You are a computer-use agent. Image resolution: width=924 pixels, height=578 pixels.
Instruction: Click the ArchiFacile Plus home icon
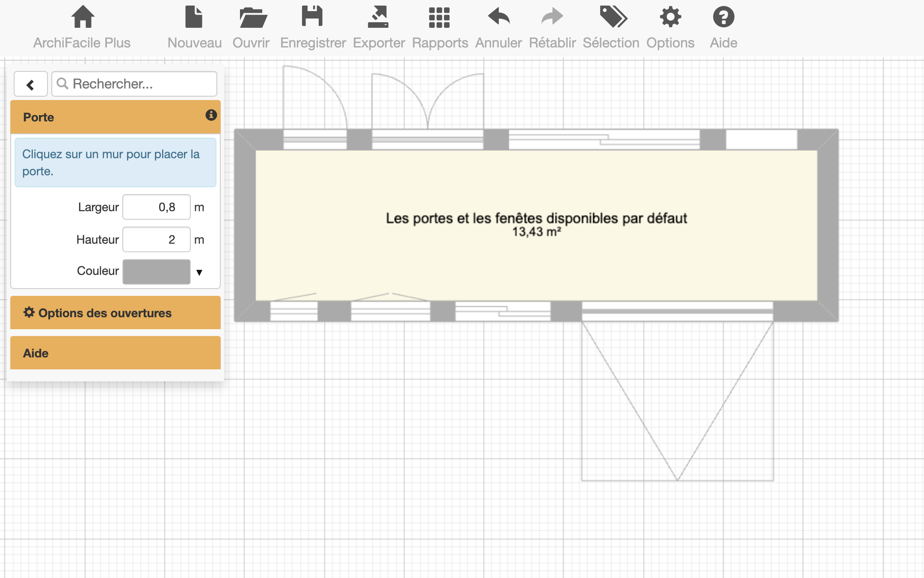[82, 18]
